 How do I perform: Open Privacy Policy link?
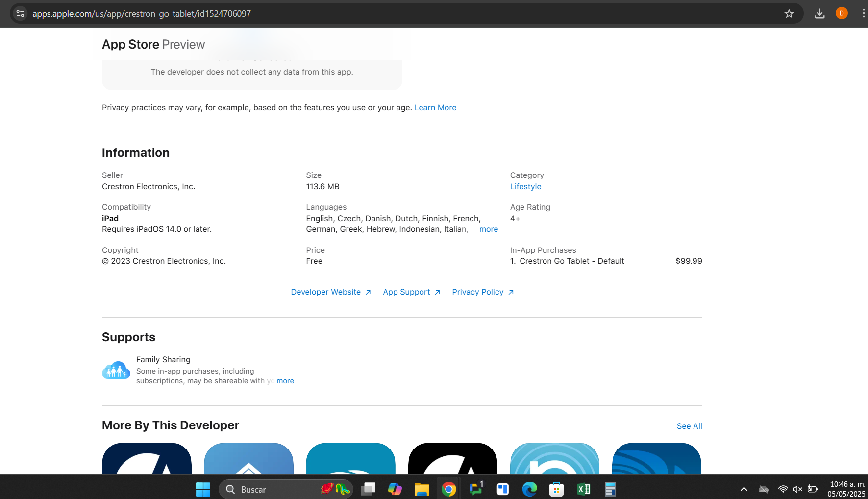(483, 292)
